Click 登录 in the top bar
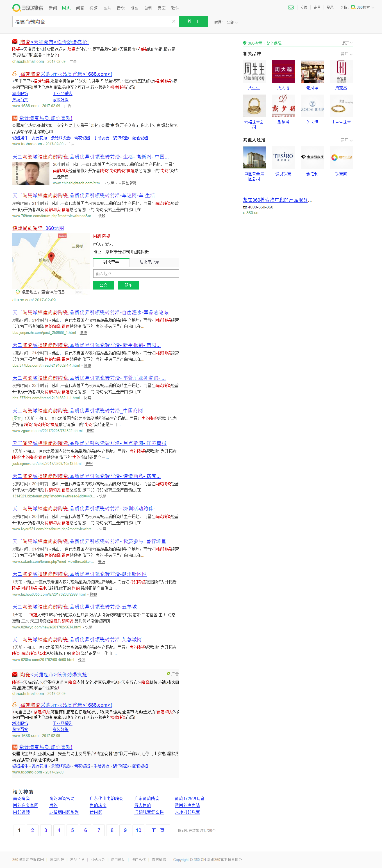 point(330,7)
